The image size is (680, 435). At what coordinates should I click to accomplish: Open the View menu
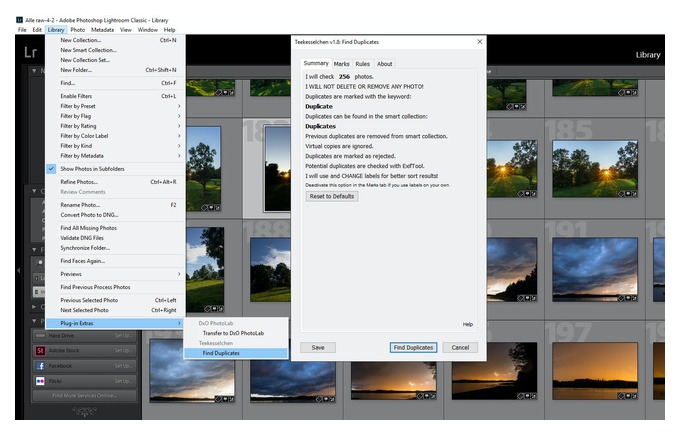tap(126, 30)
